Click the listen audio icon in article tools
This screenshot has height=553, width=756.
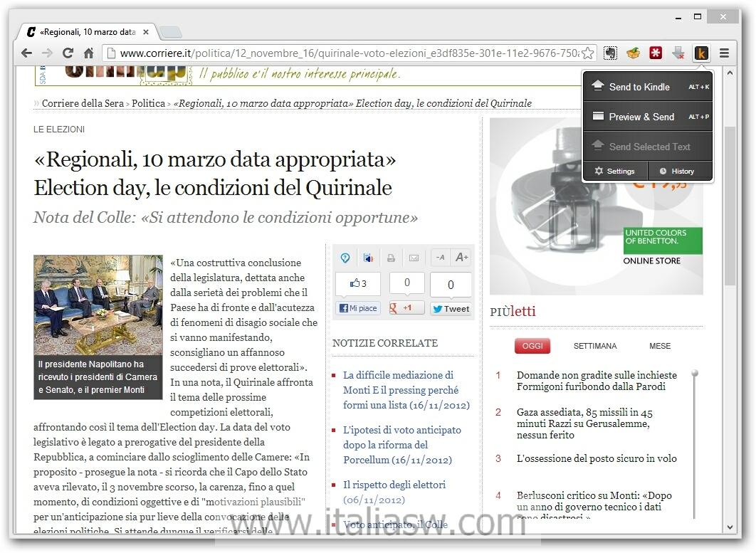click(368, 258)
